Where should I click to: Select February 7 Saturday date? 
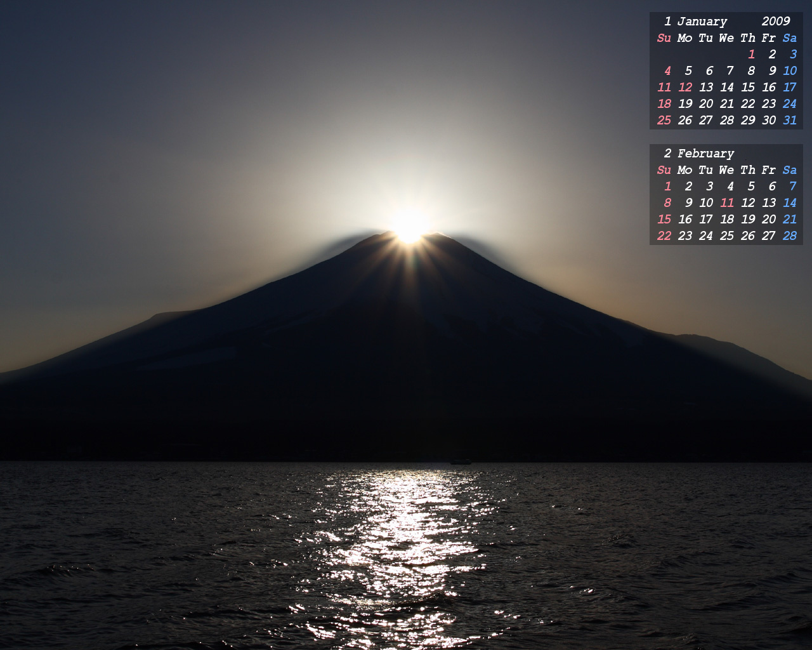pyautogui.click(x=793, y=187)
